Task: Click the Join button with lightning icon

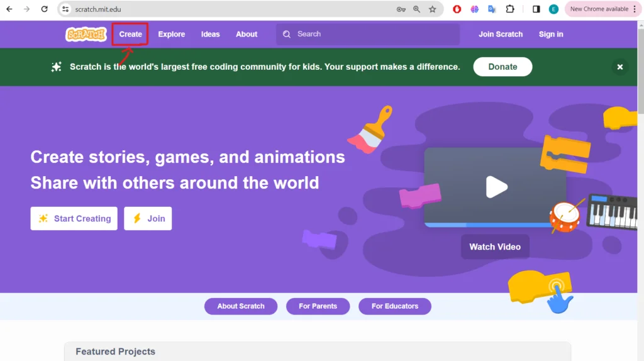Action: pos(148,218)
